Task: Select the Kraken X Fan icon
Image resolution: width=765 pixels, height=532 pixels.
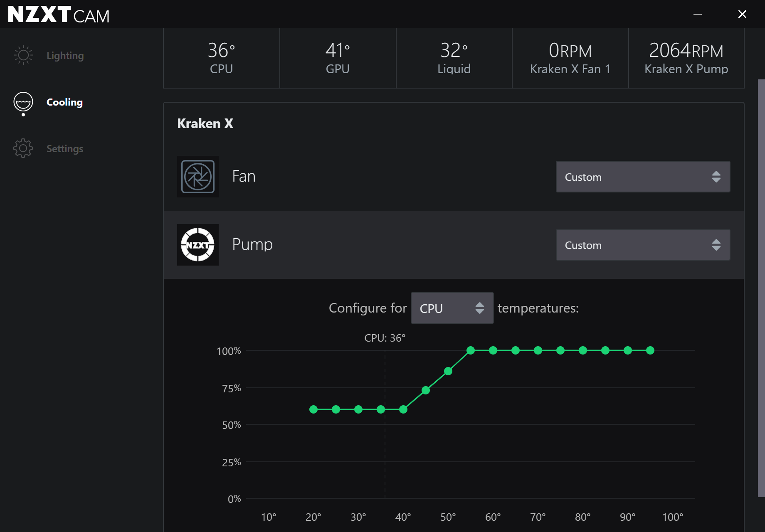Action: pos(198,177)
